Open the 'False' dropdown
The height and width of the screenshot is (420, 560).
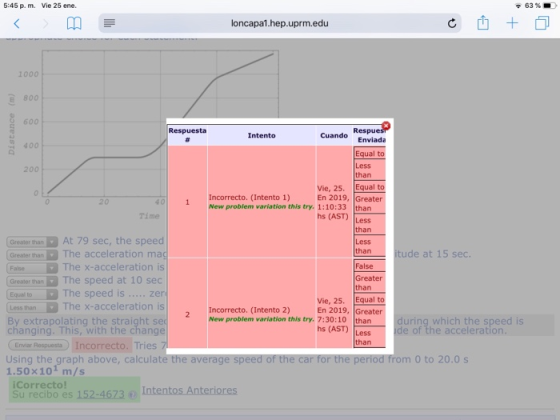32,269
